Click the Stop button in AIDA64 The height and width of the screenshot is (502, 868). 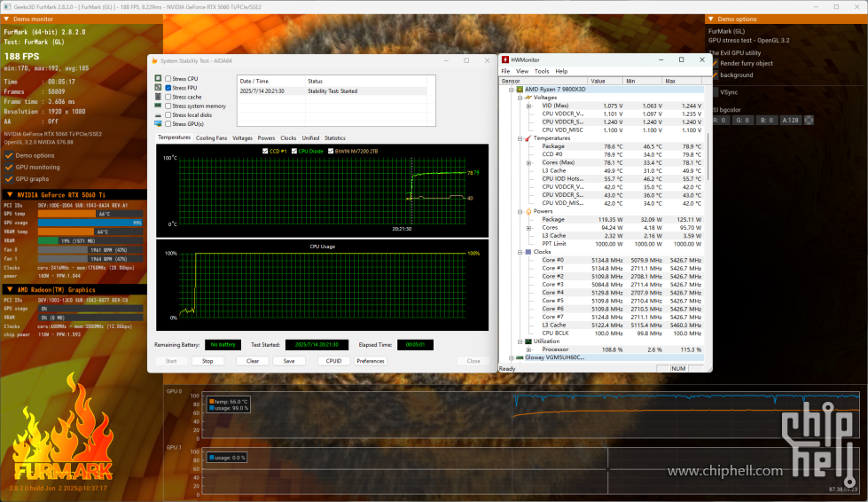click(207, 361)
